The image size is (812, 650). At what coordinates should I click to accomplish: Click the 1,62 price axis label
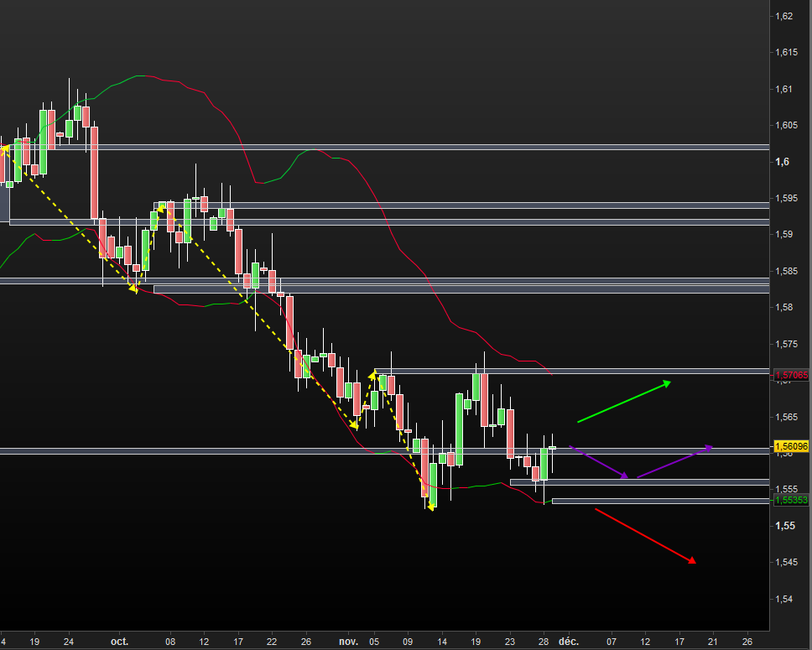(x=784, y=16)
